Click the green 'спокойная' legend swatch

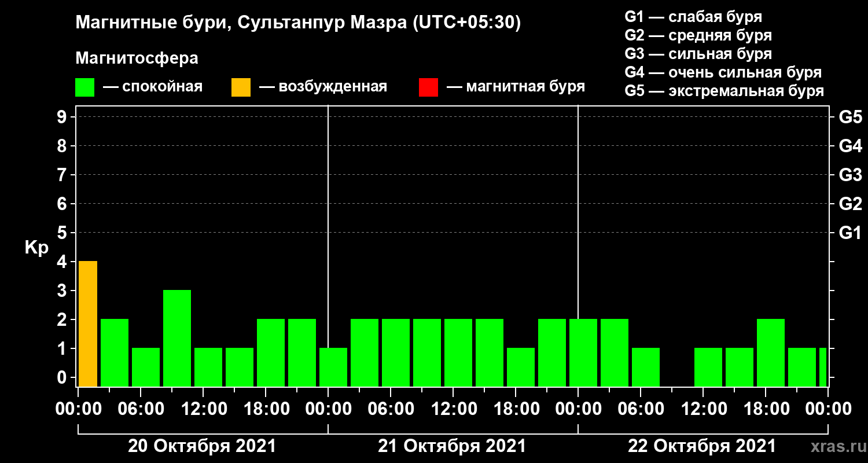pyautogui.click(x=85, y=87)
